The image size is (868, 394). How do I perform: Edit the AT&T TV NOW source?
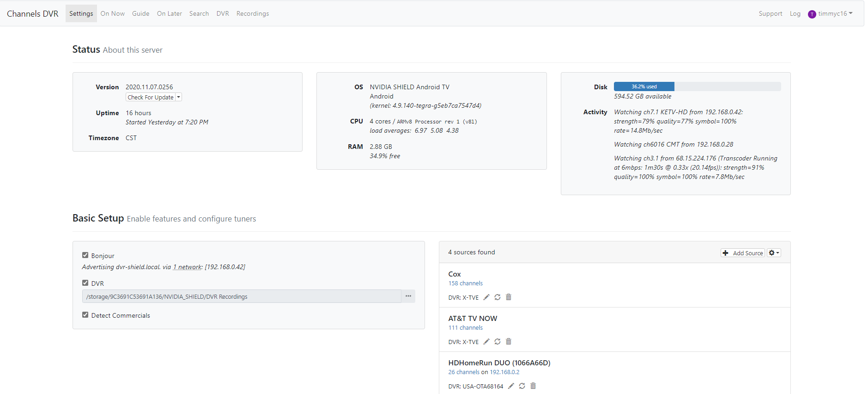coord(486,342)
